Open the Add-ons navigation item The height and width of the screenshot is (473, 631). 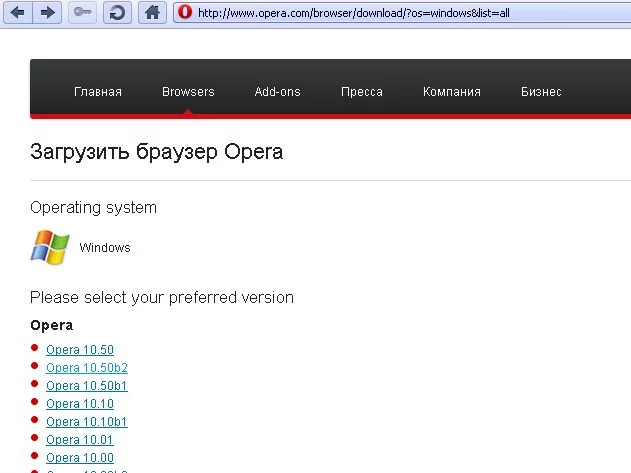[x=278, y=92]
